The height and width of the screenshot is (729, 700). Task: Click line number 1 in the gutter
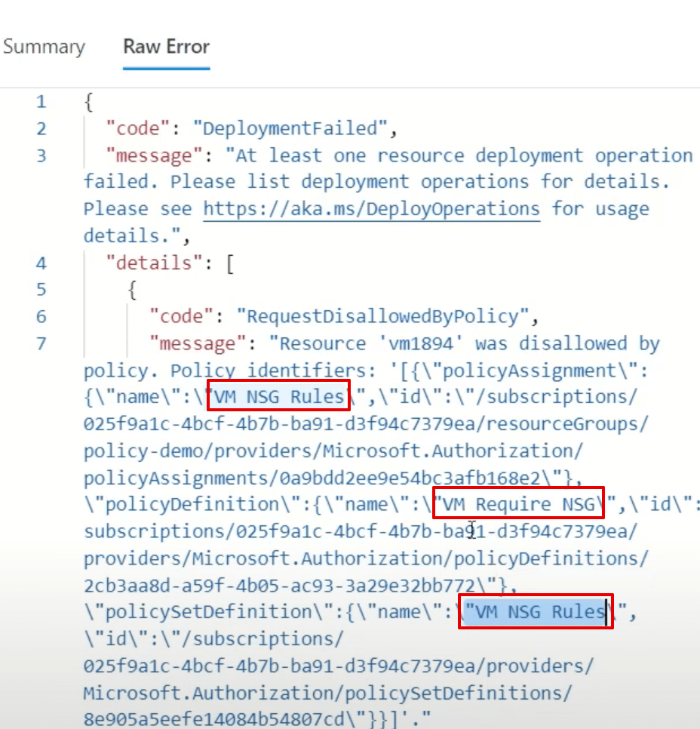[41, 102]
